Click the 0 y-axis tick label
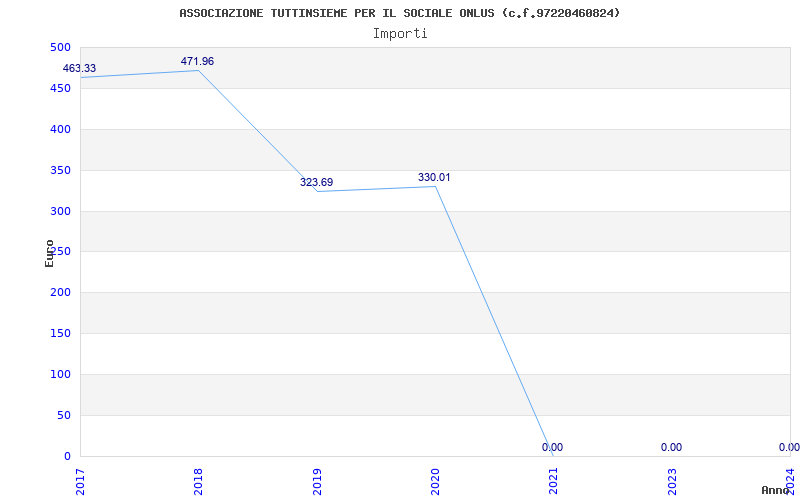 pos(67,456)
